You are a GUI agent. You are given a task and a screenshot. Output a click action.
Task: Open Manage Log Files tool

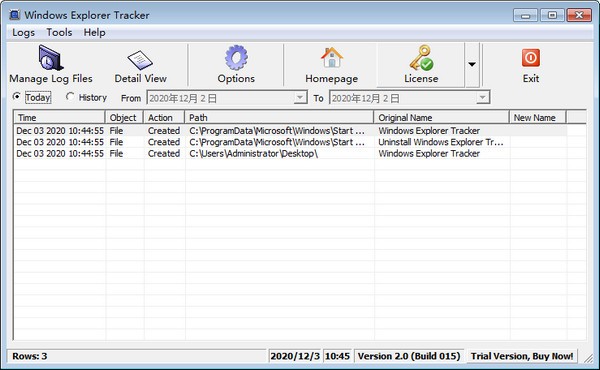[x=51, y=64]
